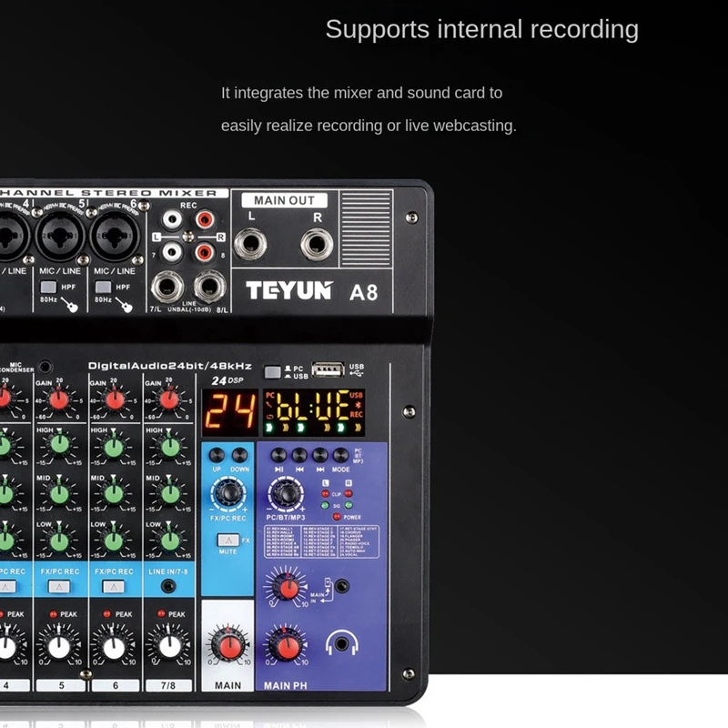Click the red RCA input jack labeled 8
This screenshot has width=728, height=728.
[x=204, y=253]
